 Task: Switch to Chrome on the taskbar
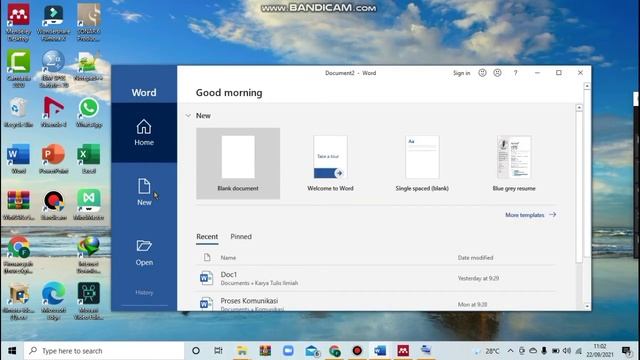pyautogui.click(x=335, y=351)
